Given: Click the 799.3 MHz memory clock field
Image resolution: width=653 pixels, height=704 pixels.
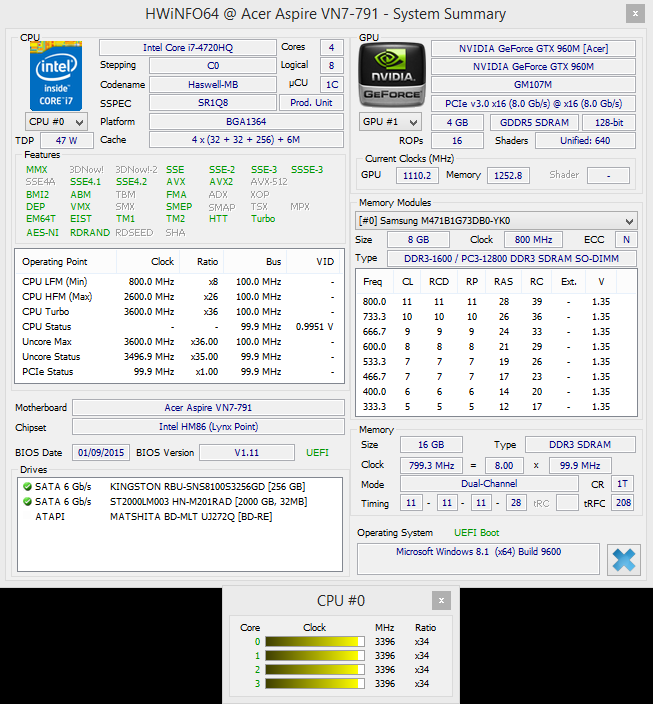Looking at the screenshot, I should 432,466.
